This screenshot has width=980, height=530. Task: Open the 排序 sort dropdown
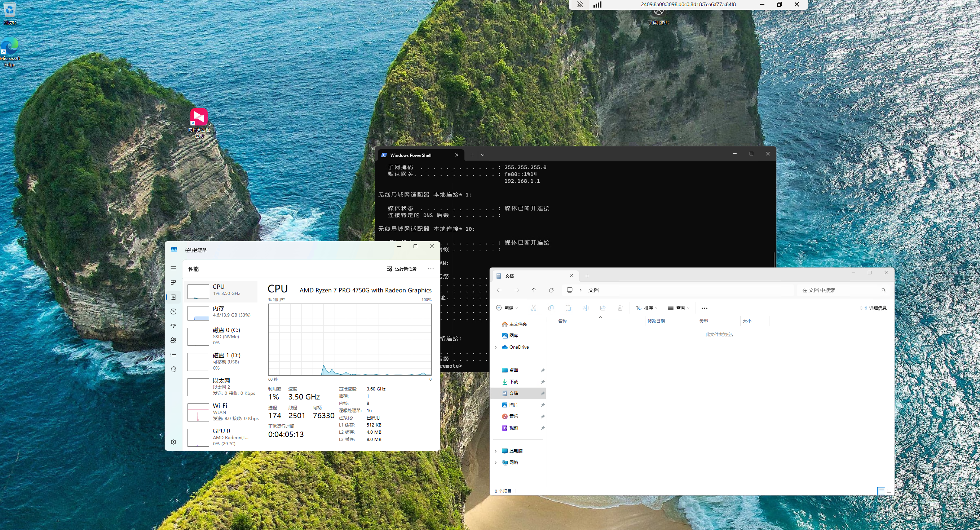pos(647,308)
